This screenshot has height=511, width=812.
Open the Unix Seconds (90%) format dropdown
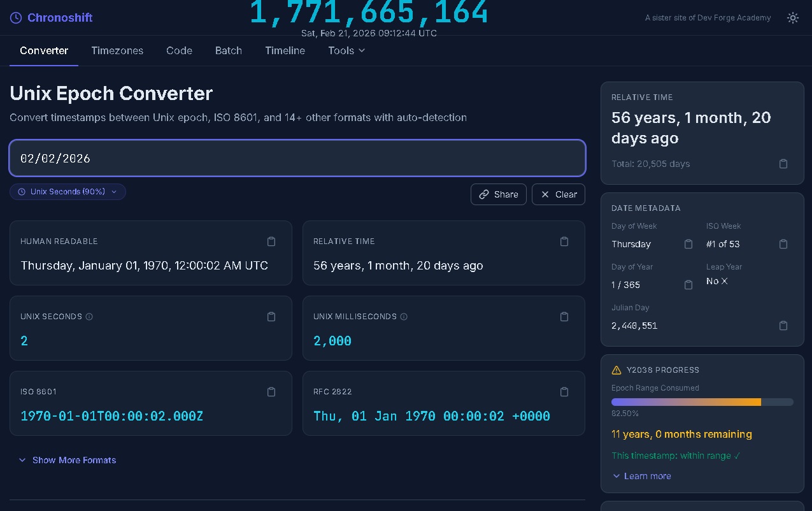68,192
